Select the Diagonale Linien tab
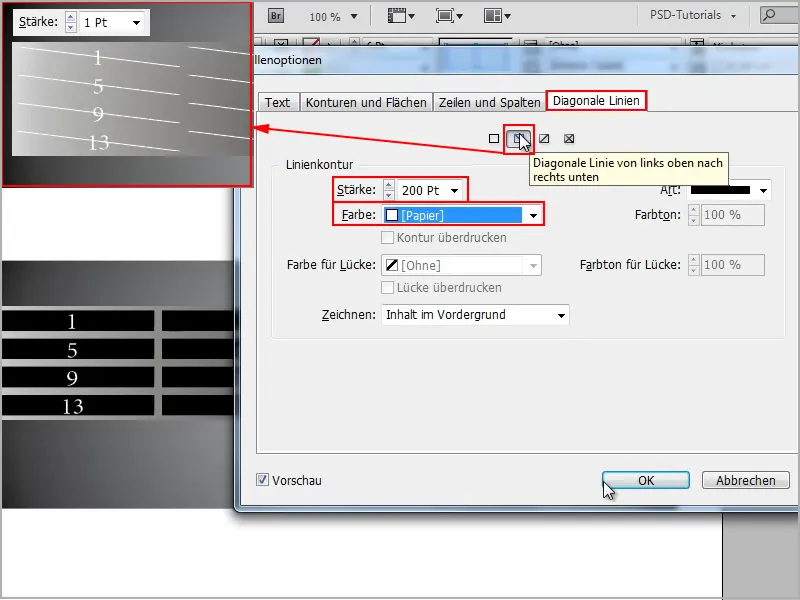800x600 pixels. 596,101
